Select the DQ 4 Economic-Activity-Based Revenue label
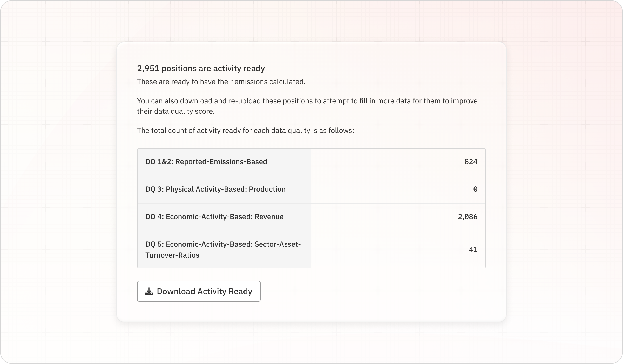This screenshot has width=623, height=364. (x=214, y=217)
